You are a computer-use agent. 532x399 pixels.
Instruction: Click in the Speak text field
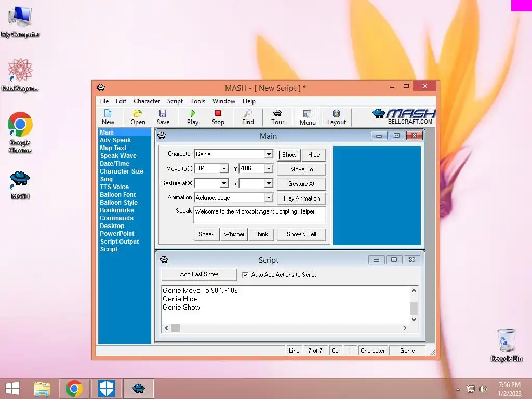(260, 215)
